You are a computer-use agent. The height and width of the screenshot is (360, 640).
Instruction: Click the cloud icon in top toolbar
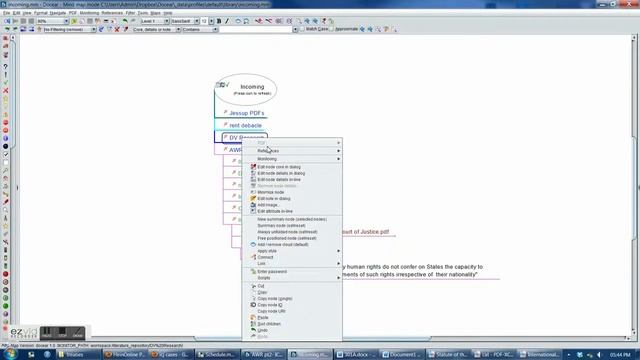click(x=238, y=21)
